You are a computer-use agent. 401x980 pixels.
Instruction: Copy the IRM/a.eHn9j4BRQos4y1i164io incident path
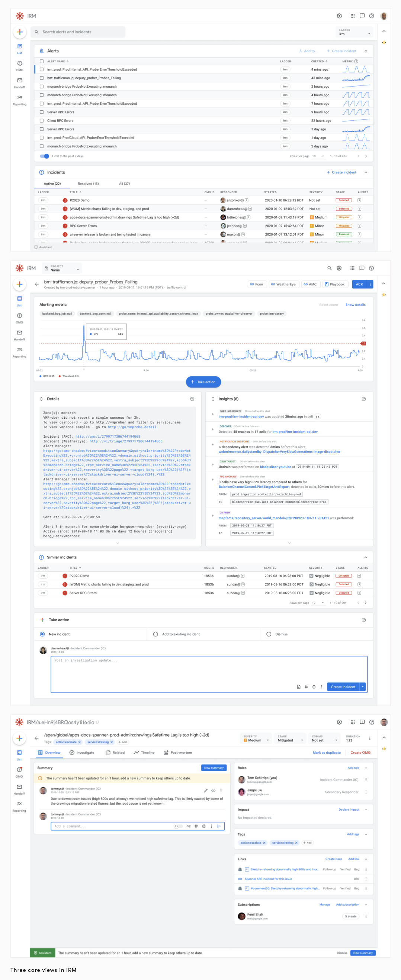click(97, 722)
